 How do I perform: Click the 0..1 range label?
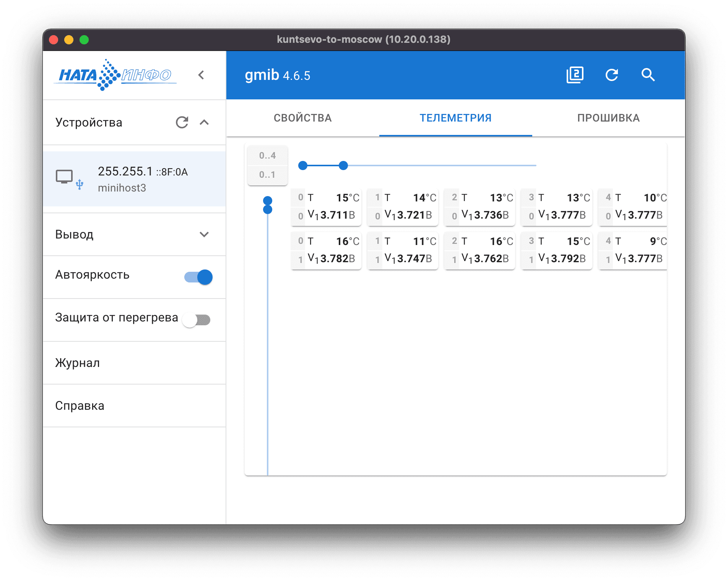coord(267,175)
